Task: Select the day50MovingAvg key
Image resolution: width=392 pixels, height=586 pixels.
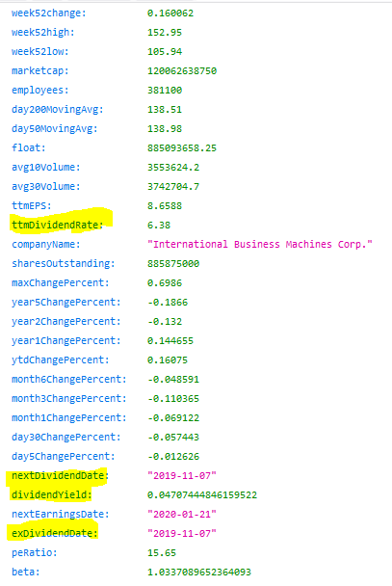Action: pos(55,128)
